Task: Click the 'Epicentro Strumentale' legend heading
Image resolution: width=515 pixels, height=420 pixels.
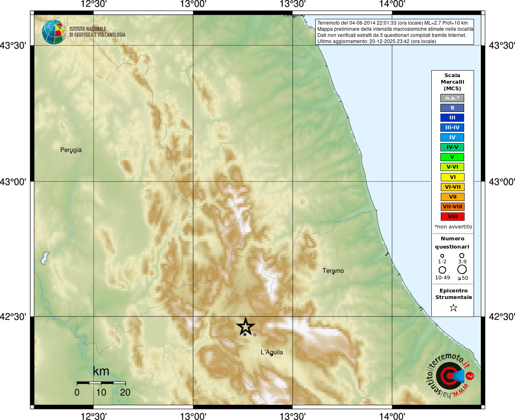Action: click(453, 294)
